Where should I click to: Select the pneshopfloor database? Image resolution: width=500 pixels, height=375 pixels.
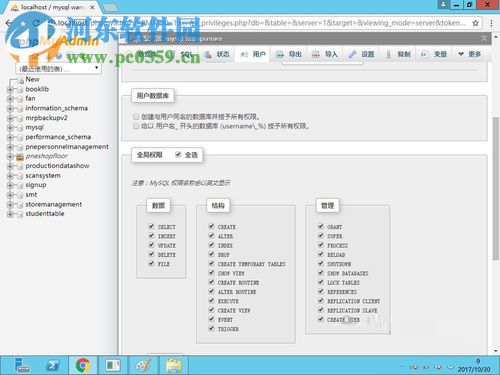[46, 156]
